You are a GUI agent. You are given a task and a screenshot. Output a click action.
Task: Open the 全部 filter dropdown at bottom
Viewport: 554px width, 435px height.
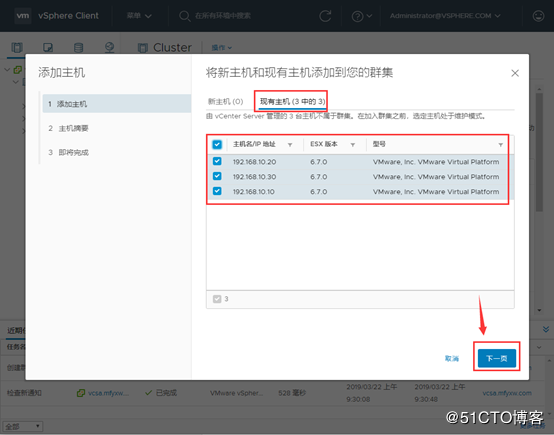click(x=23, y=427)
